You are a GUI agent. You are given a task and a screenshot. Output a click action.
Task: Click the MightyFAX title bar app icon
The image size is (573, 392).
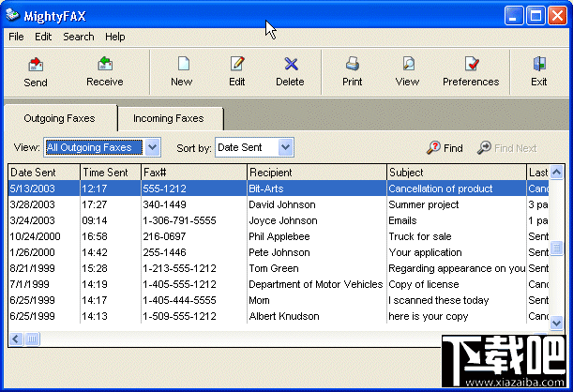pos(12,15)
